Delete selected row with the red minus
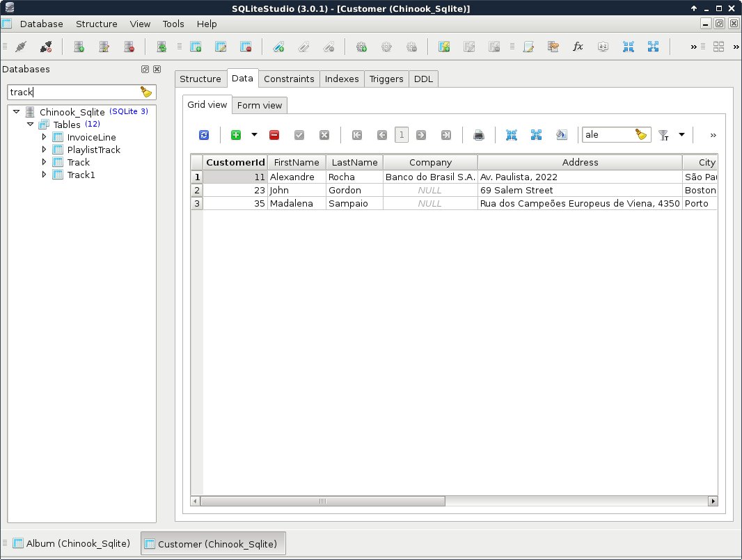742x560 pixels. [x=274, y=135]
